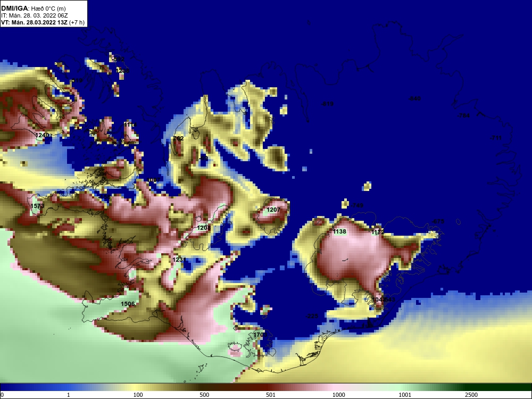Click the 1007 value on the map

click(154, 180)
